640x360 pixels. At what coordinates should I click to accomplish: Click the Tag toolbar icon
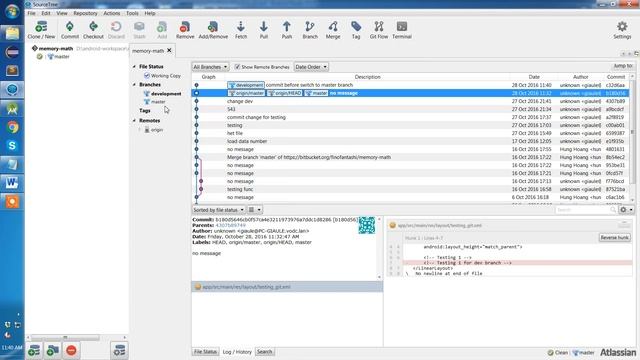[x=356, y=30]
